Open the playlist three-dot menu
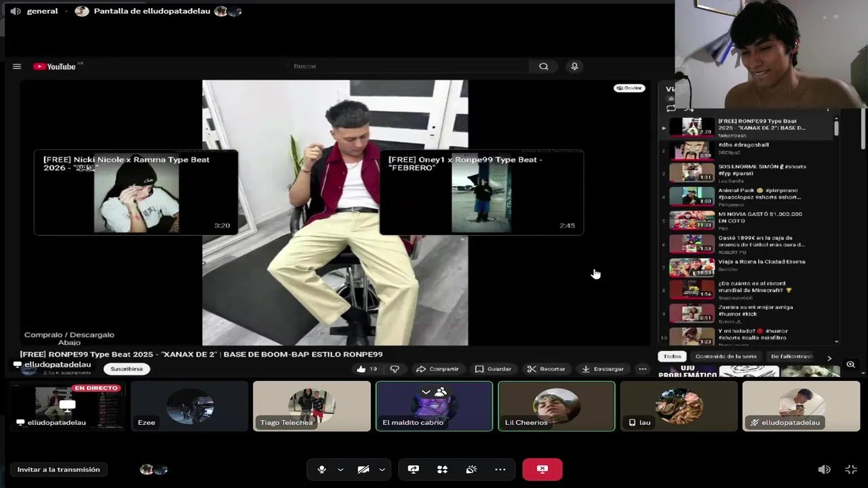 tap(828, 108)
